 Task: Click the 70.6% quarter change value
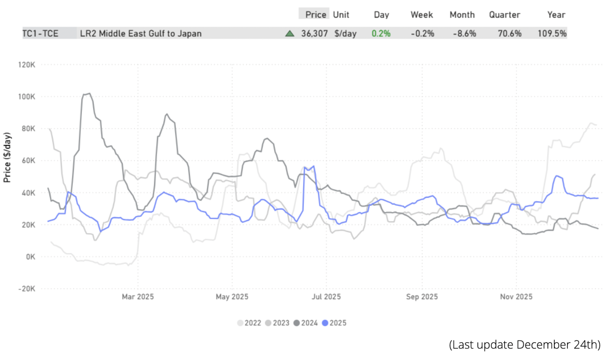click(510, 34)
